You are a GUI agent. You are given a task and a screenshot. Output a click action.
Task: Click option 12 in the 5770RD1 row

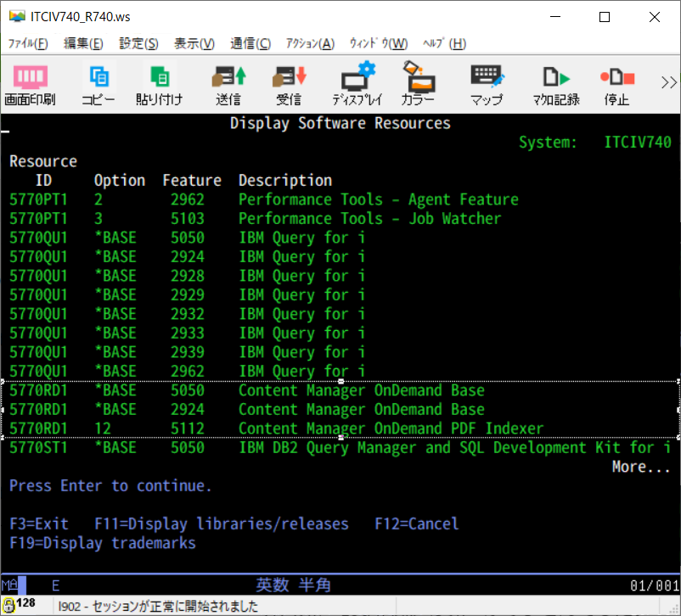tap(103, 428)
